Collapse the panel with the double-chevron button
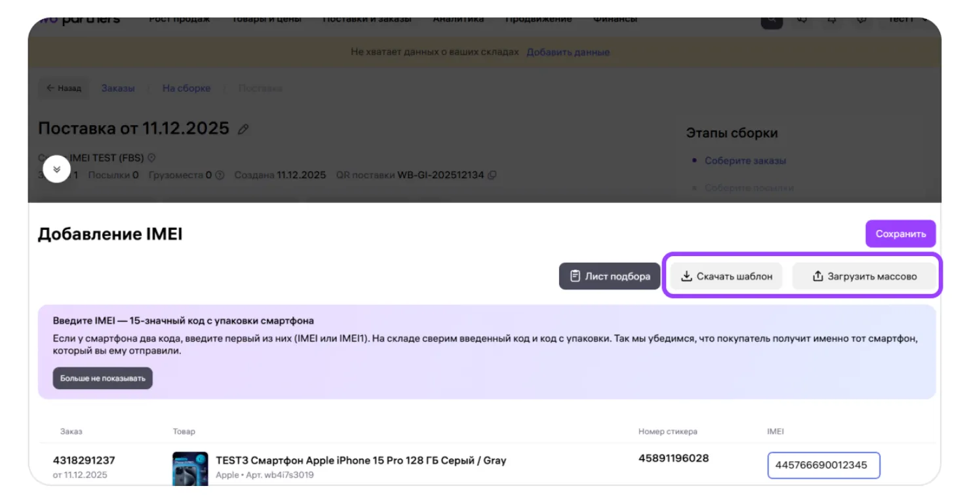Viewport: 980px width, 503px height. (x=56, y=169)
